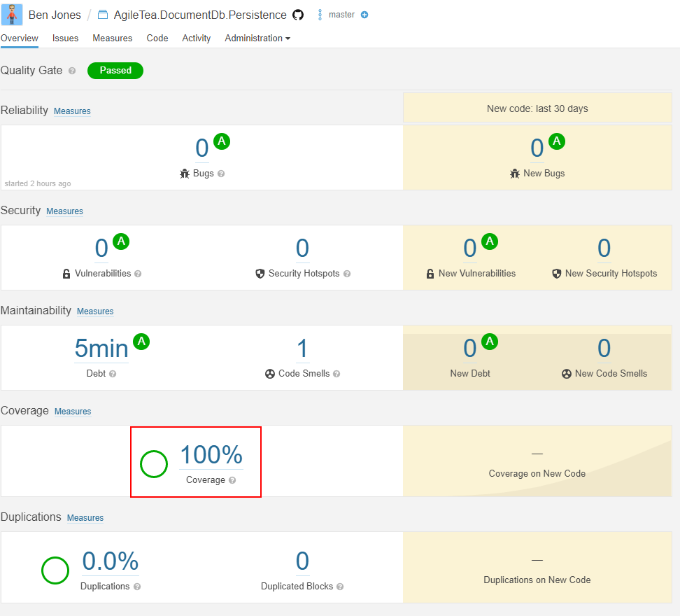Click the blue plus icon next to master
Image resolution: width=680 pixels, height=616 pixels.
coord(364,15)
